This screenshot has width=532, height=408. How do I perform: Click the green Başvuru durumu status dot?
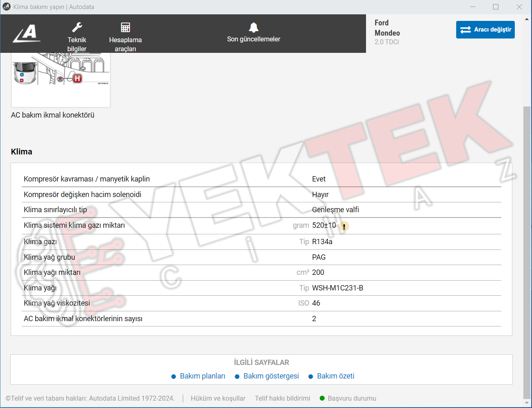click(322, 398)
